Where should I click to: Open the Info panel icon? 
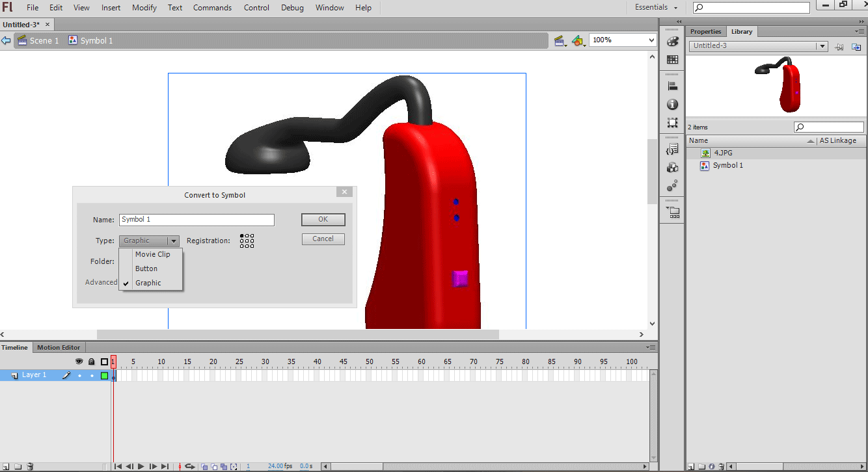pyautogui.click(x=673, y=104)
